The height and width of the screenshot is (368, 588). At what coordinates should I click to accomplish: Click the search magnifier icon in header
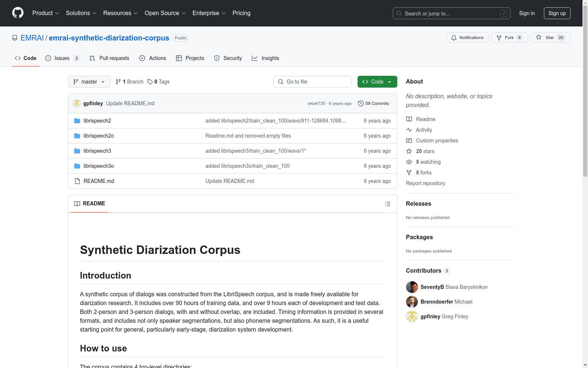click(x=399, y=13)
